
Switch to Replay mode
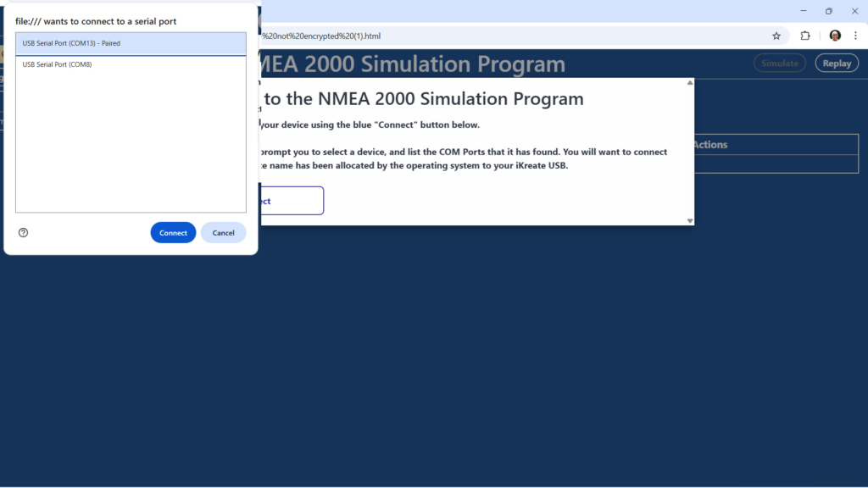click(836, 64)
